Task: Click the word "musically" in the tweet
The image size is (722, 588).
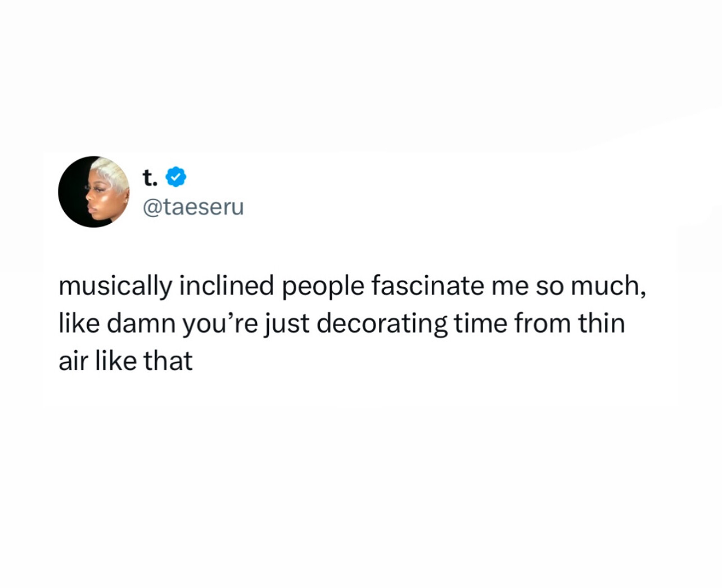Action: (x=115, y=287)
